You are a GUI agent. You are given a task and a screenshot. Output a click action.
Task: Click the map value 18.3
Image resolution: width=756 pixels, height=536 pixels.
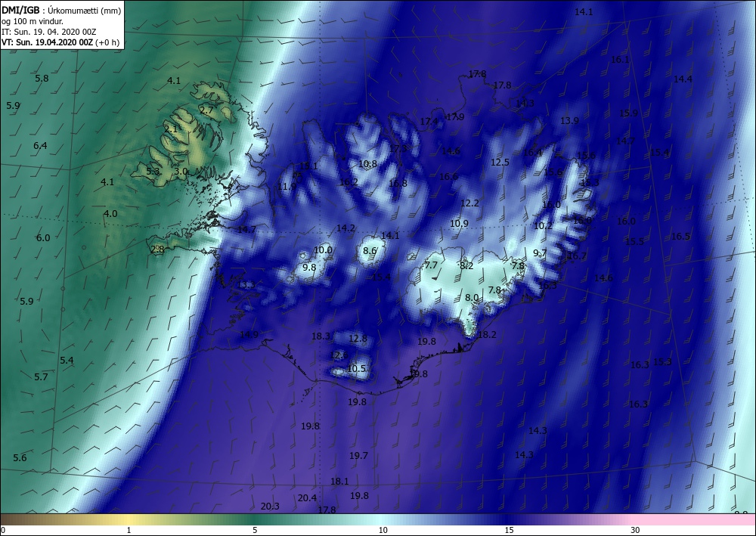321,336
